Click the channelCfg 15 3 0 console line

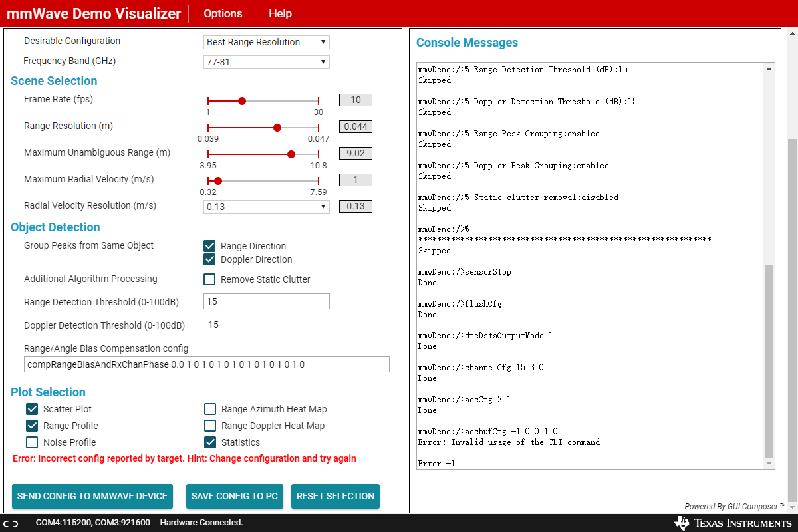(481, 368)
